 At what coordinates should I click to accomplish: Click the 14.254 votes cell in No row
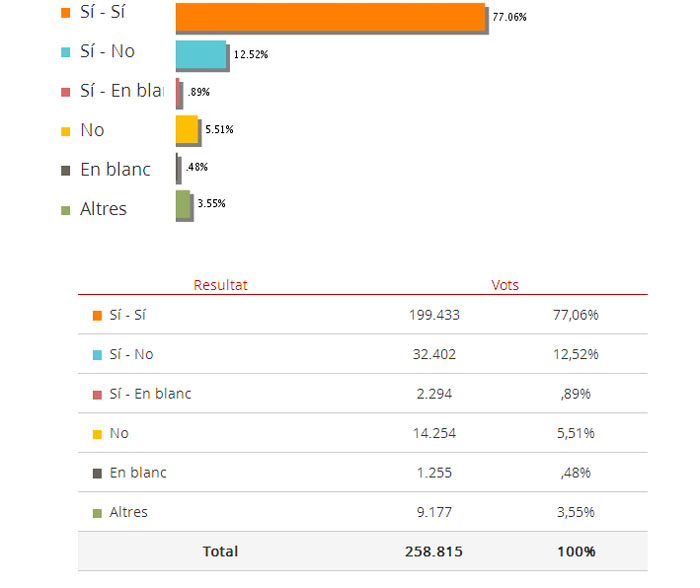pos(434,433)
